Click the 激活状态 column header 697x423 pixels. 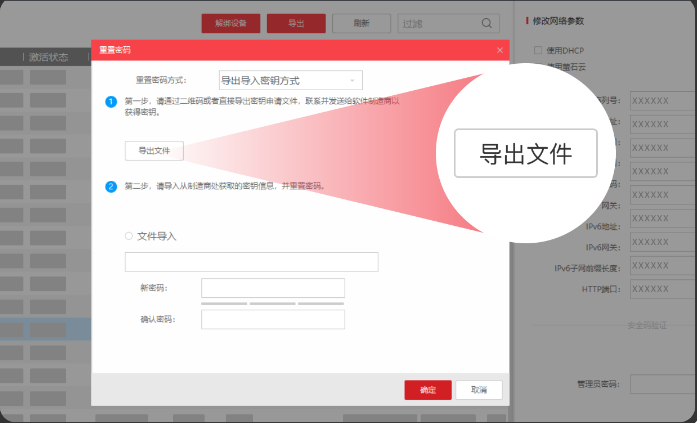pos(48,57)
